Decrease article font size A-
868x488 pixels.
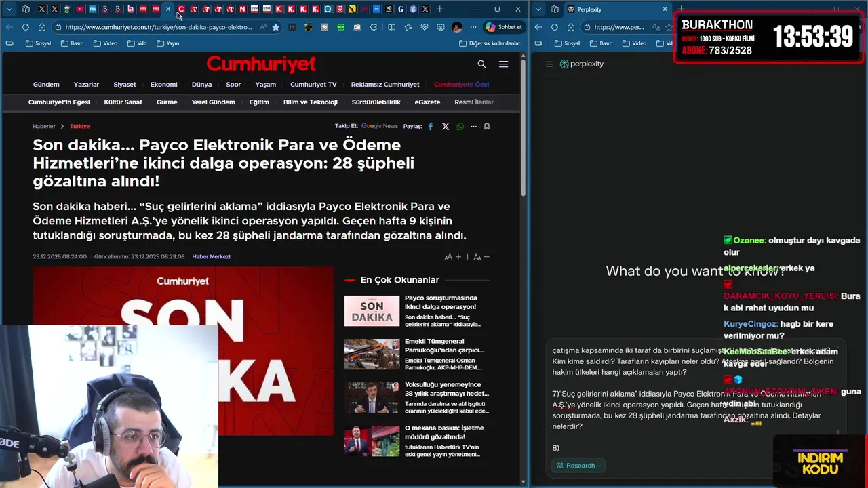pyautogui.click(x=481, y=257)
